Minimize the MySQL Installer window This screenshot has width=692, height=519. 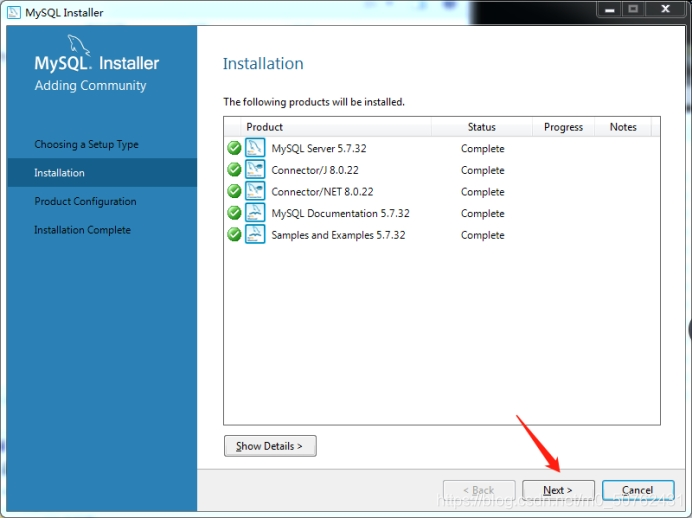pyautogui.click(x=609, y=9)
